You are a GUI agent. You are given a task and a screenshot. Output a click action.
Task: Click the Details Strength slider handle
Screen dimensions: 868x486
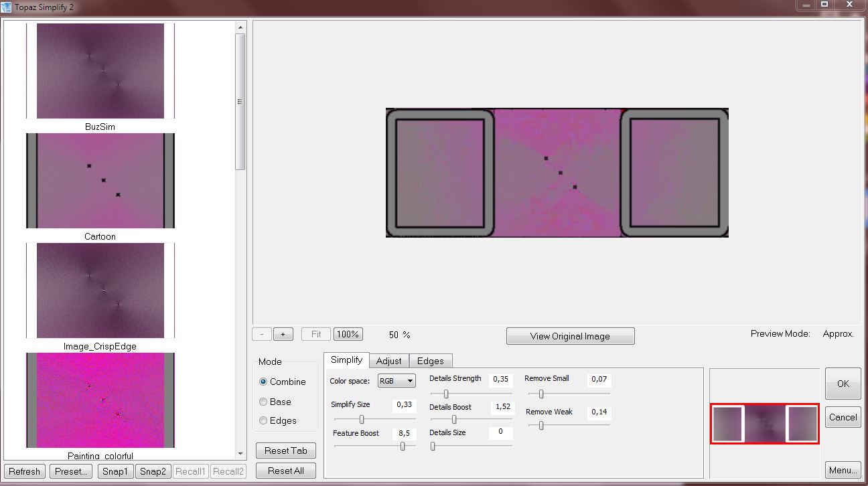click(446, 394)
